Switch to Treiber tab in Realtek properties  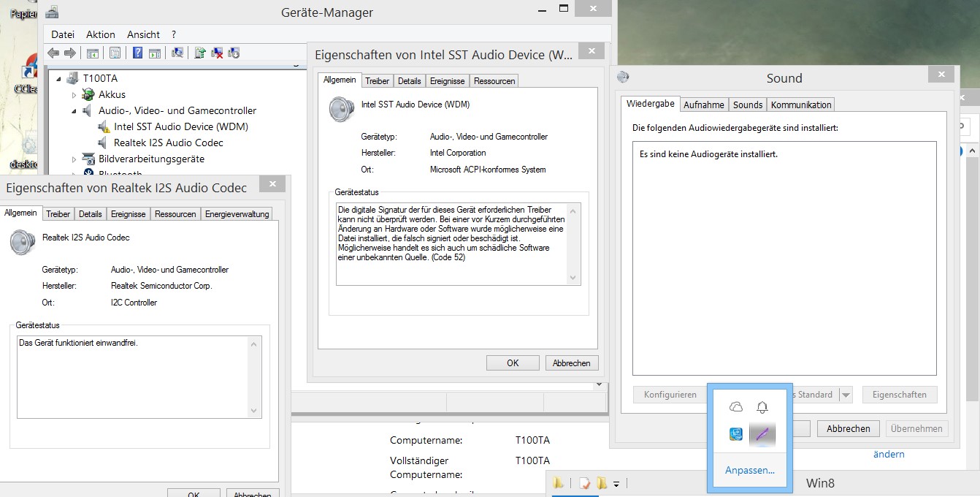[x=58, y=214]
